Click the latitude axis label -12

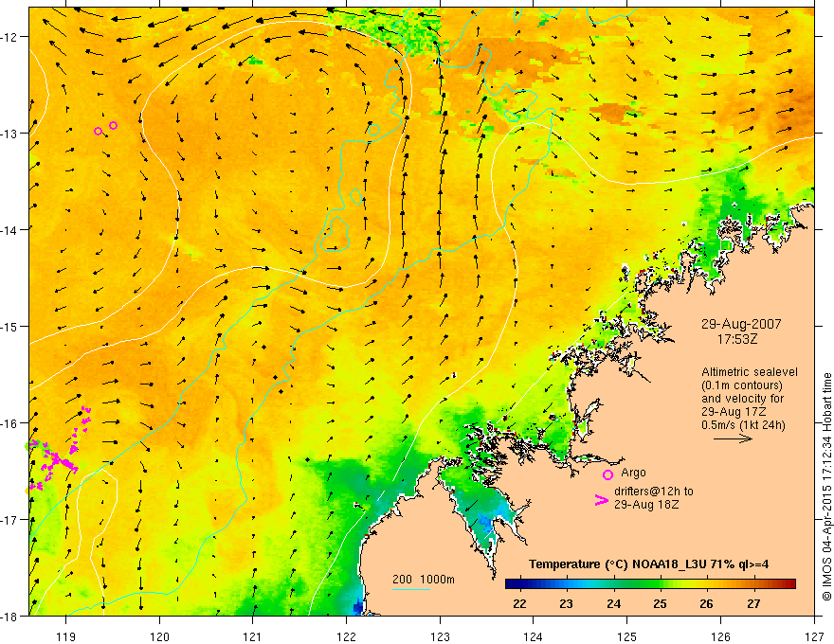click(x=9, y=37)
